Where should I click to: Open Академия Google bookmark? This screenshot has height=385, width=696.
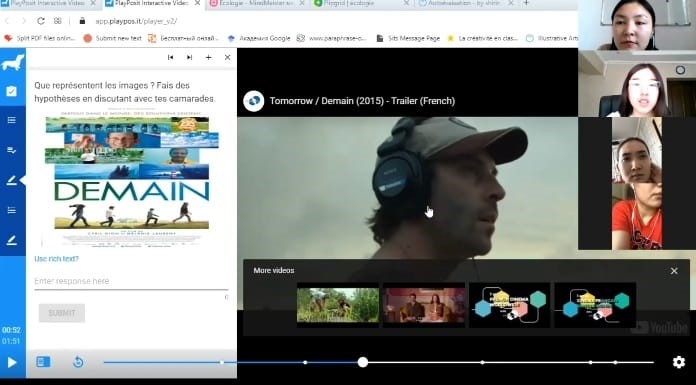tap(259, 38)
